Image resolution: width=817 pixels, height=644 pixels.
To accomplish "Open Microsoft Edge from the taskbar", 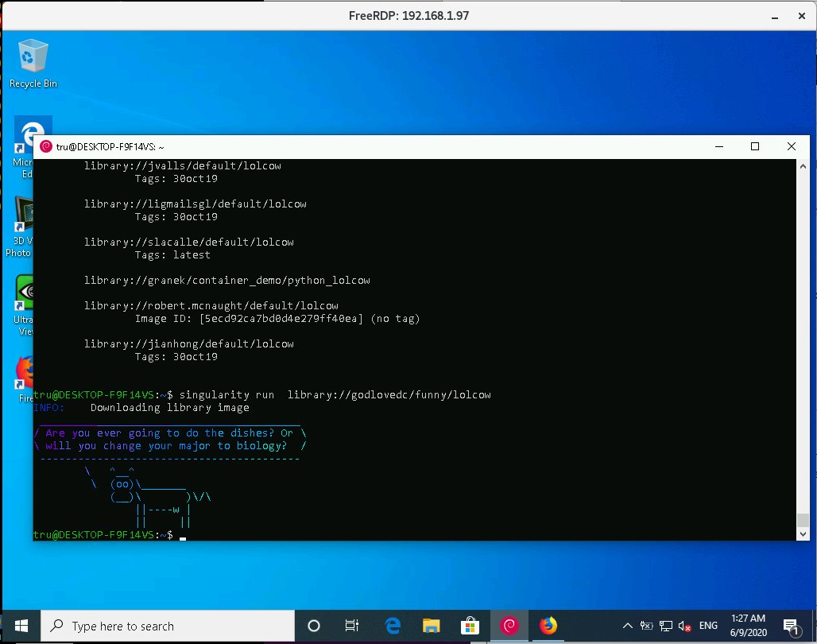I will (392, 625).
